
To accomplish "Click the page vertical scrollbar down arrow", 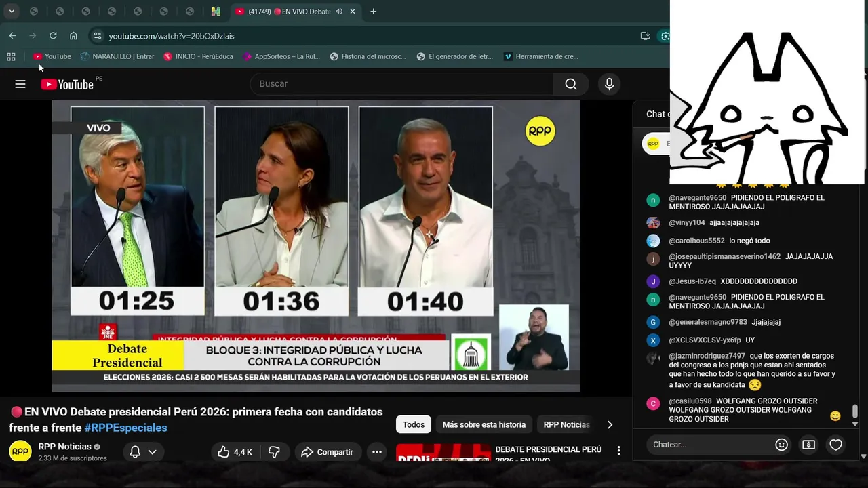I will pos(864,457).
